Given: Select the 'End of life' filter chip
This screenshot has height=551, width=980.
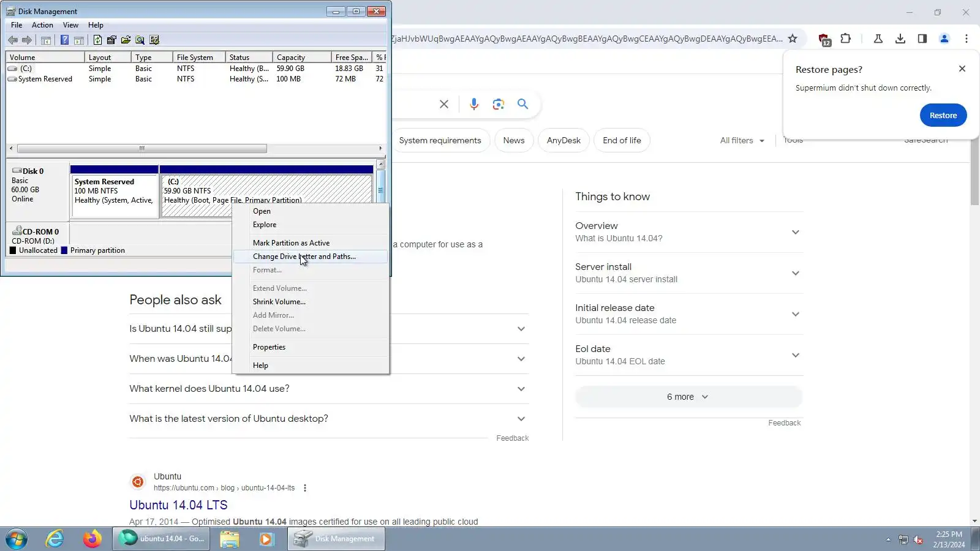Looking at the screenshot, I should coord(622,140).
